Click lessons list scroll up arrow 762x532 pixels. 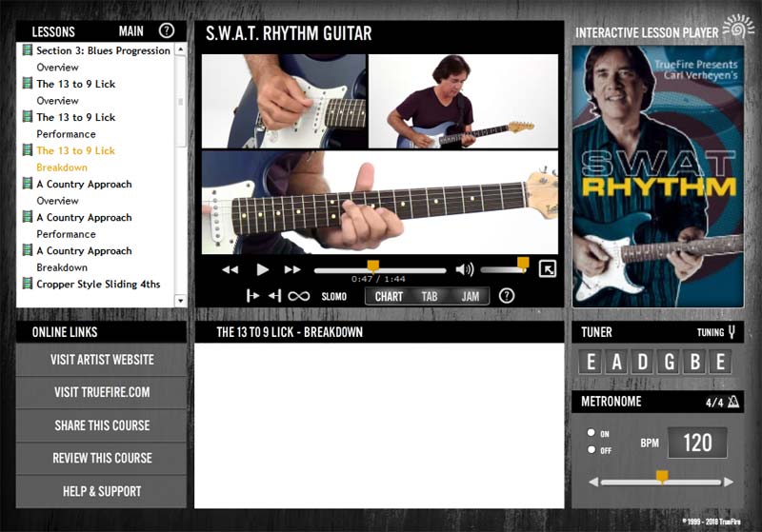pyautogui.click(x=181, y=49)
